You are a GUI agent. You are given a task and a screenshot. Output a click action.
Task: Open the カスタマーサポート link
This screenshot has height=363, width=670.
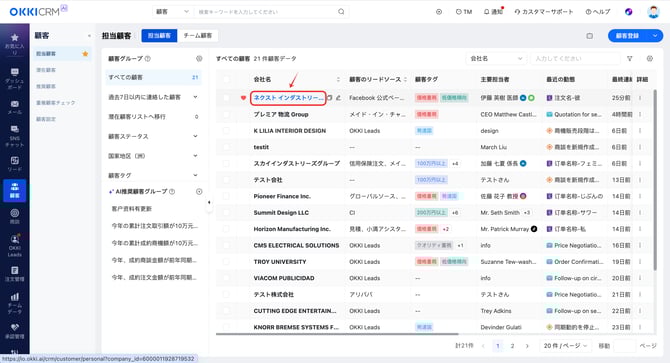[x=543, y=12]
